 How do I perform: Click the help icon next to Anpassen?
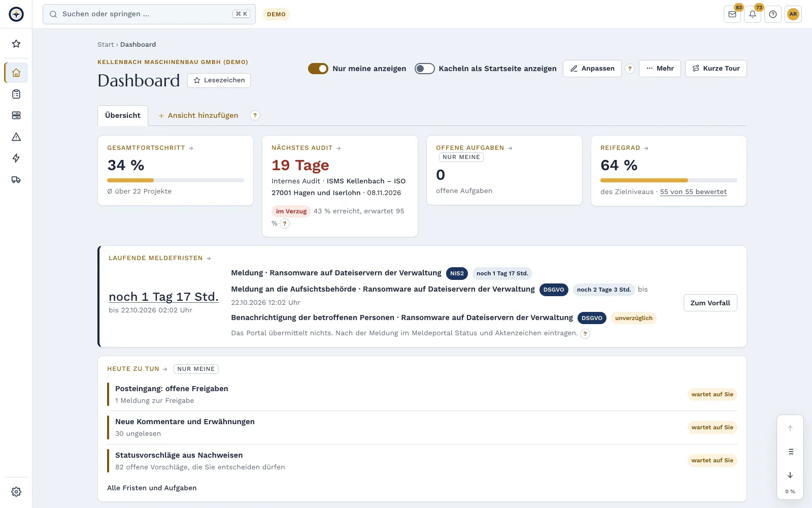(x=630, y=69)
